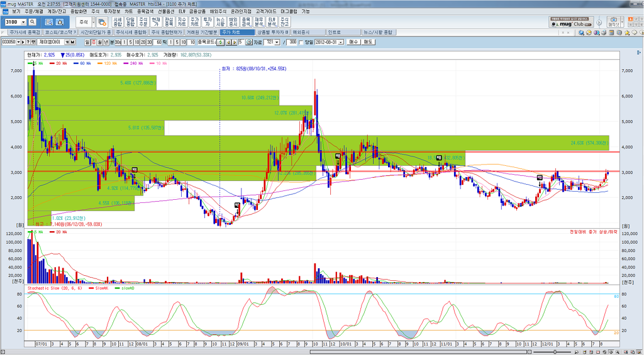This screenshot has height=355, width=644.
Task: Click the square toggle left of zoom slider
Action: point(530,352)
